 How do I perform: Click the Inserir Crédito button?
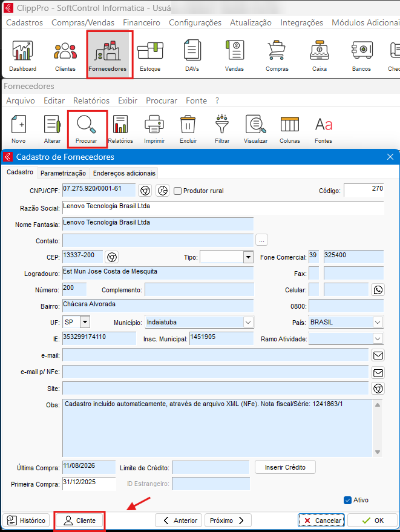coord(285,467)
